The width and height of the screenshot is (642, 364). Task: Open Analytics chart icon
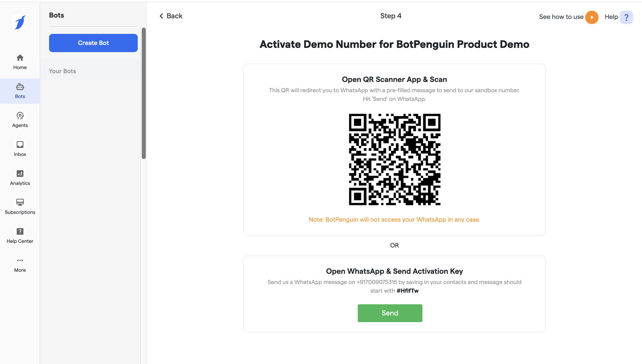20,174
